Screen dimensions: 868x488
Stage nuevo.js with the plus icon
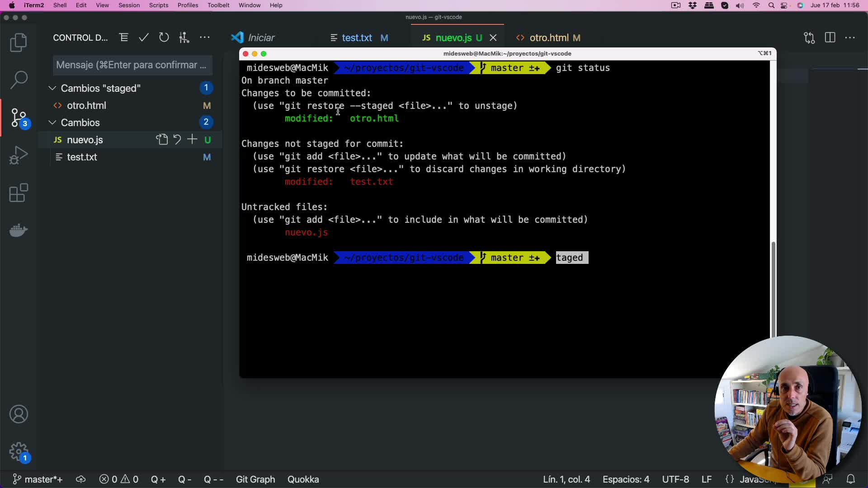pyautogui.click(x=192, y=139)
